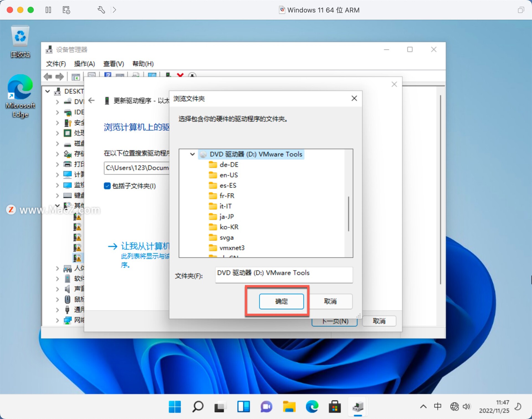Open the 操作(A) menu in Device Manager

pyautogui.click(x=84, y=64)
